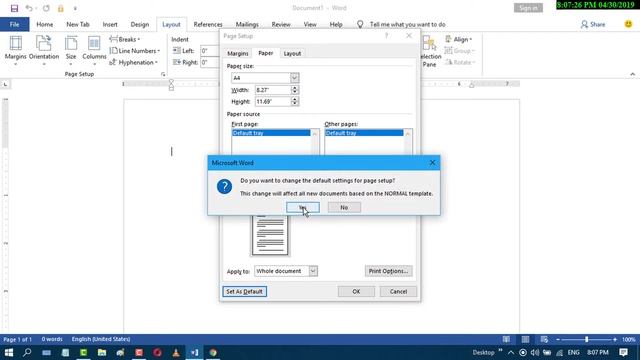The image size is (640, 360).
Task: Open the Review ribbon tab
Action: 281,24
